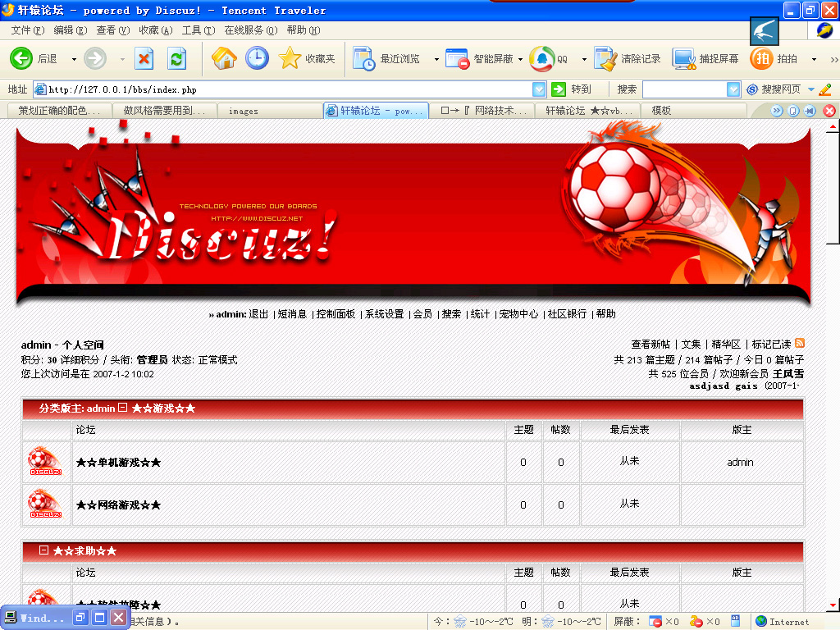This screenshot has width=840, height=630.
Task: Click 王风雪 new member name
Action: pos(788,373)
